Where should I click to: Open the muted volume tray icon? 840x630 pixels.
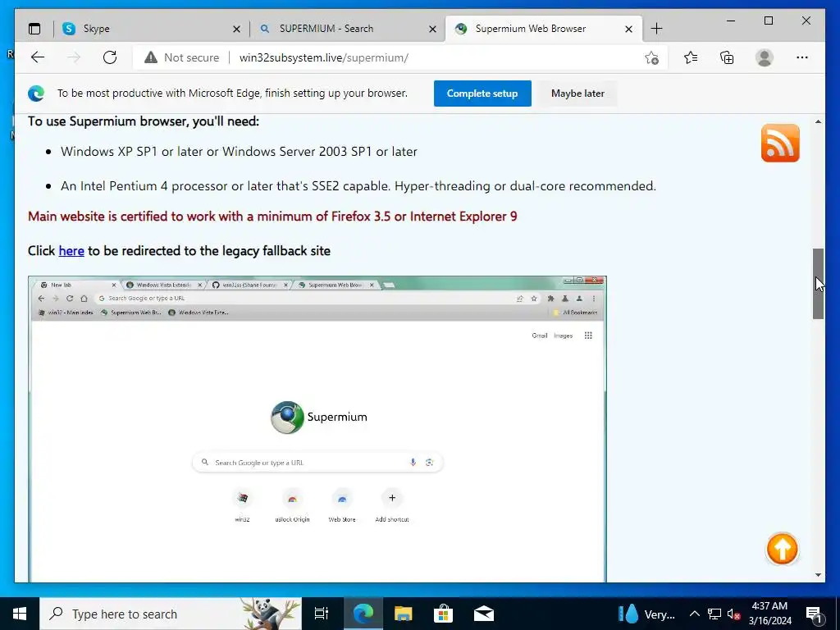pyautogui.click(x=734, y=614)
